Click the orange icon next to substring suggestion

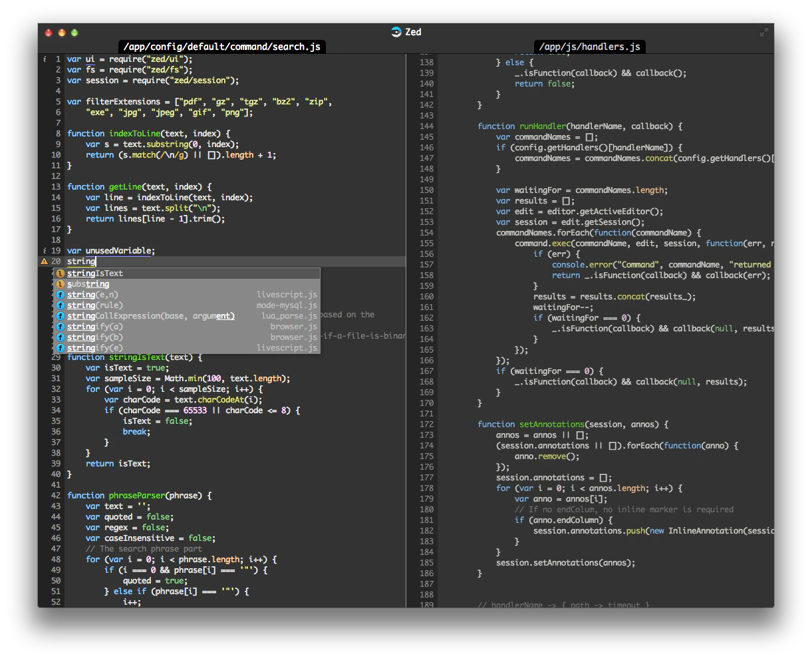coord(61,284)
